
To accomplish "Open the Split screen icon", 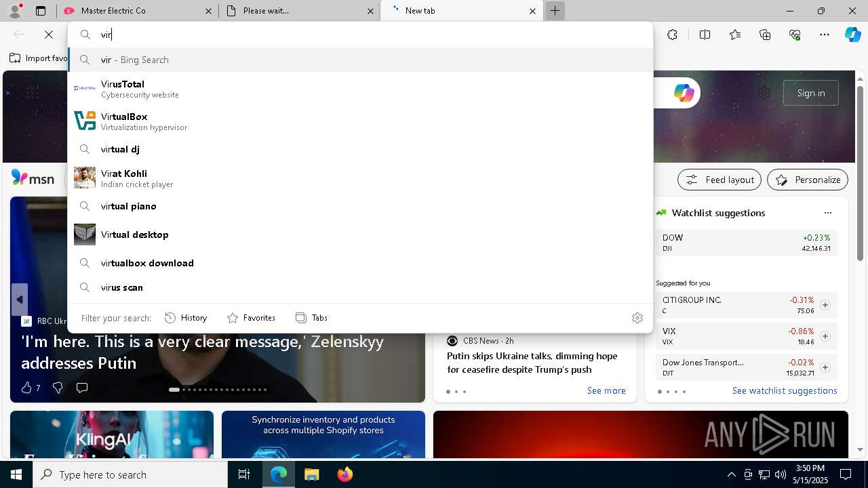I will click(705, 35).
